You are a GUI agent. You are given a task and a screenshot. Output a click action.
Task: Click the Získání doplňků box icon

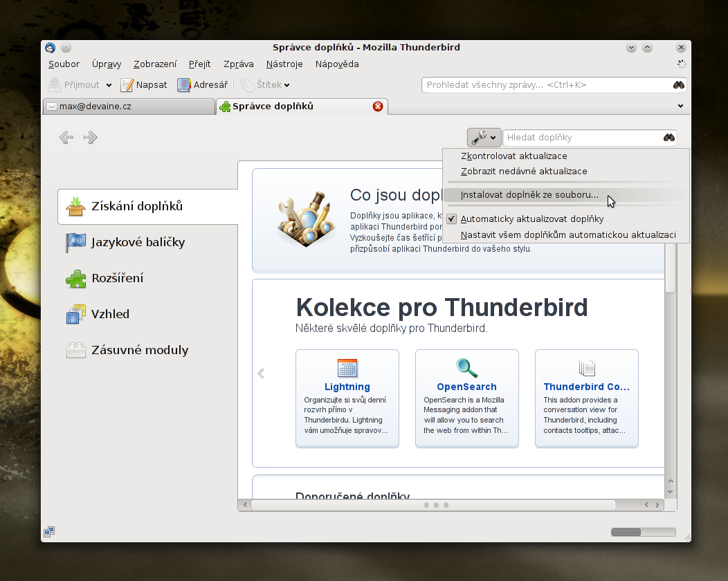coord(75,207)
